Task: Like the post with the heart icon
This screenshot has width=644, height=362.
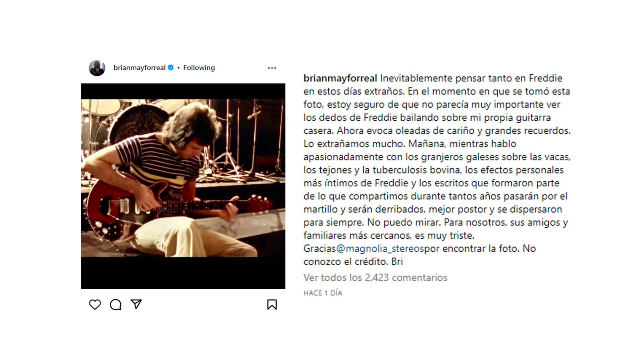Action: click(95, 304)
